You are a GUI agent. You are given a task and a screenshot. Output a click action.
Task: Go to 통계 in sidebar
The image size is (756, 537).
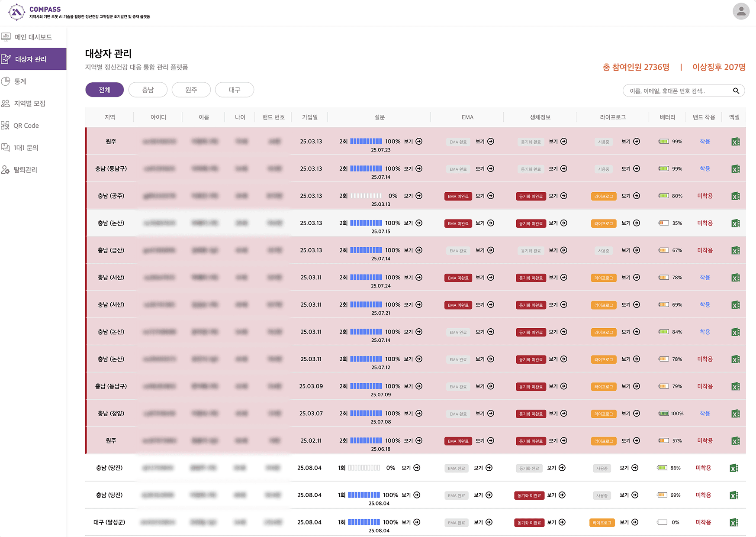[20, 81]
